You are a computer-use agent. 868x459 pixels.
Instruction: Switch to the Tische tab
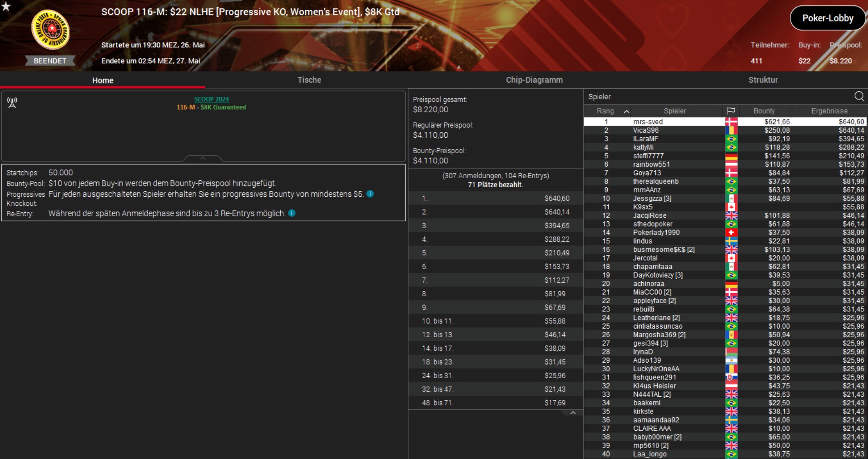click(309, 80)
